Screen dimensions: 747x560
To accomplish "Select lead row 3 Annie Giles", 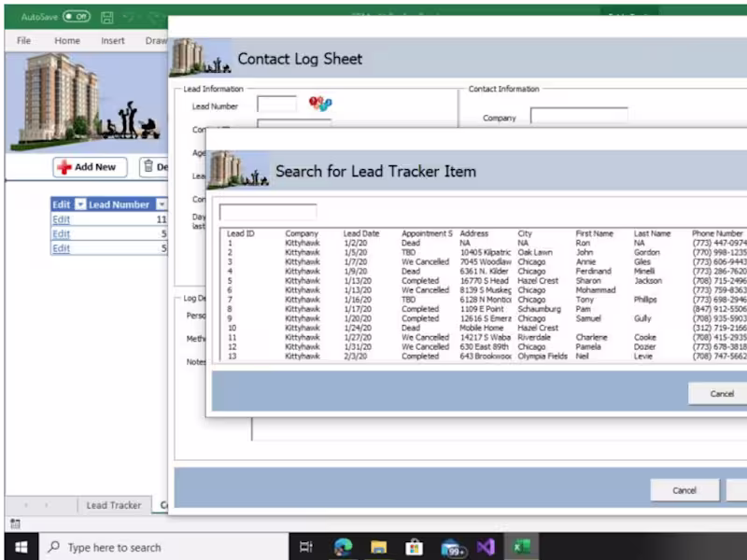I will click(x=484, y=262).
